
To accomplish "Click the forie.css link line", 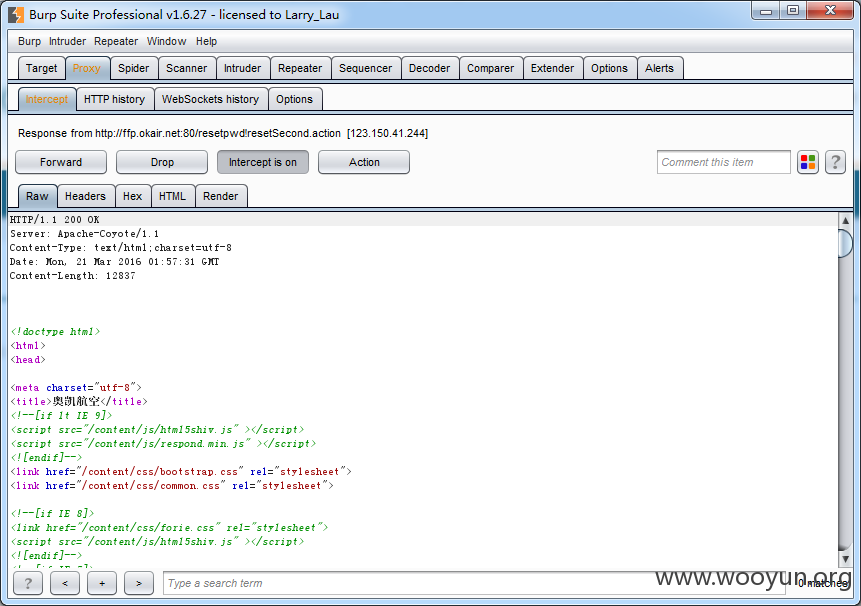I will (x=169, y=528).
